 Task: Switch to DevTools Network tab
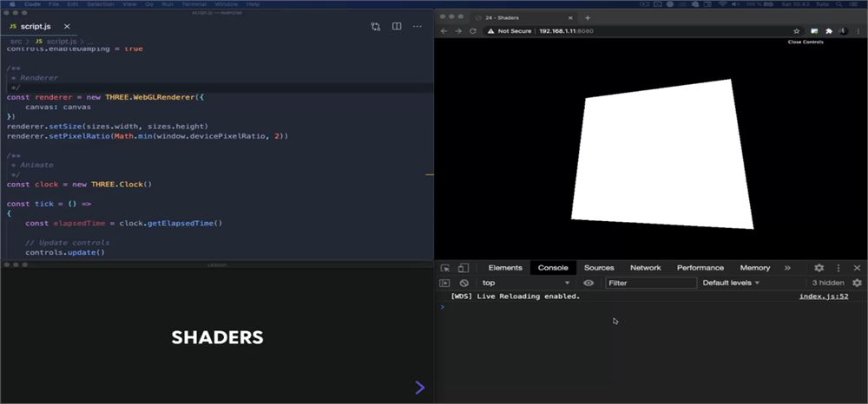tap(646, 268)
